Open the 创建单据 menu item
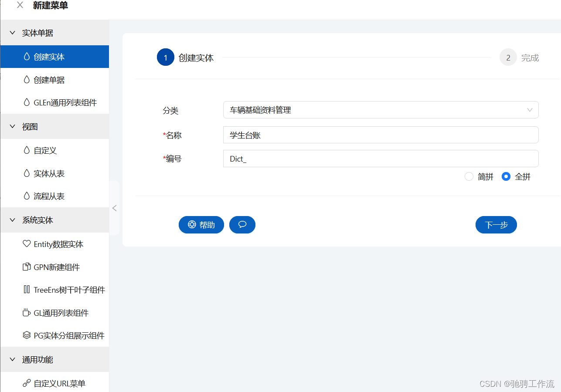The width and height of the screenshot is (561, 392). (x=54, y=80)
